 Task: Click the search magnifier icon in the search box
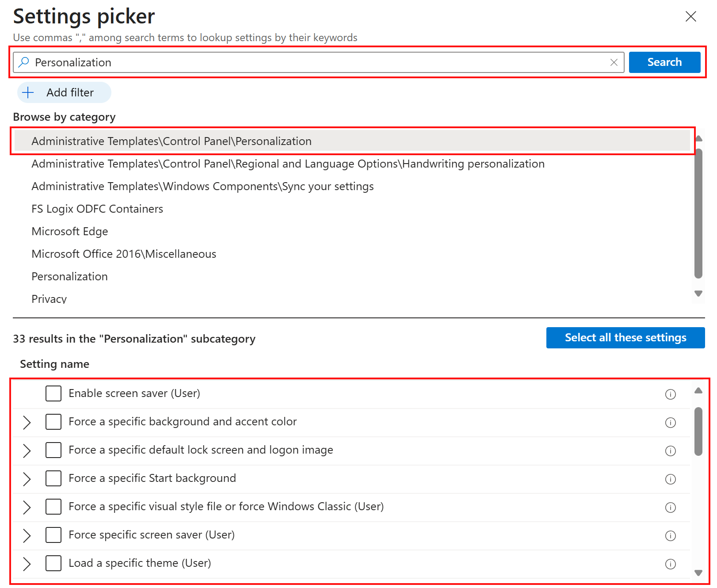pos(24,62)
